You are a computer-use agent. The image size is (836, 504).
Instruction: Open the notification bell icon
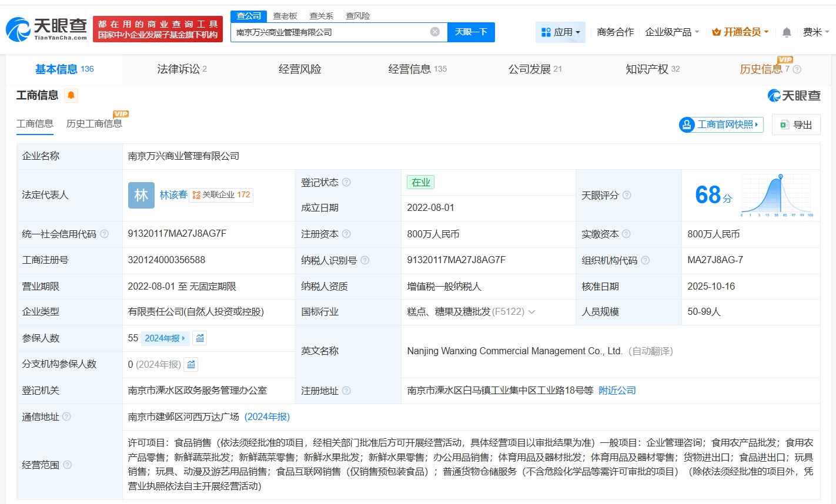[x=787, y=32]
